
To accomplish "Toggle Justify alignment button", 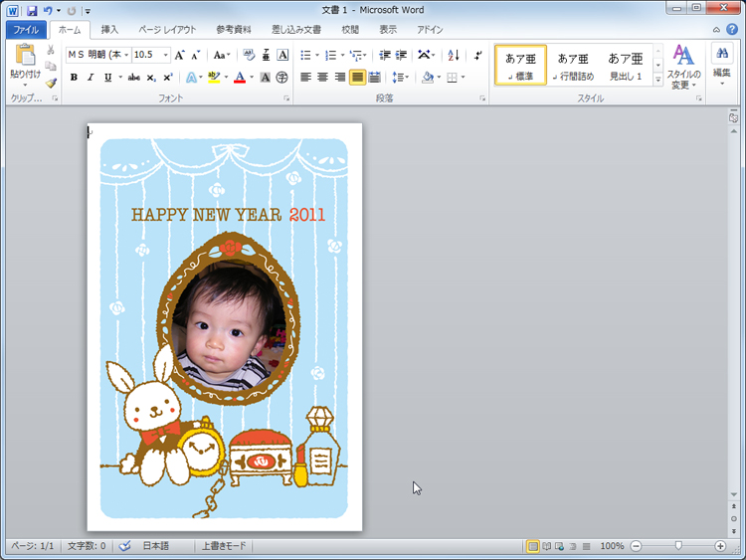I will pos(357,77).
